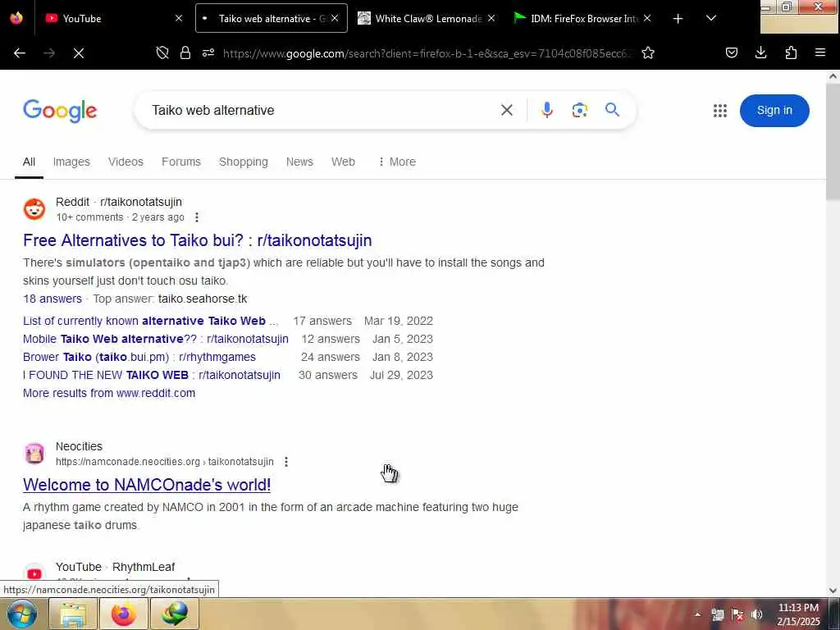Close the Taiko web alternative tab

click(x=335, y=18)
